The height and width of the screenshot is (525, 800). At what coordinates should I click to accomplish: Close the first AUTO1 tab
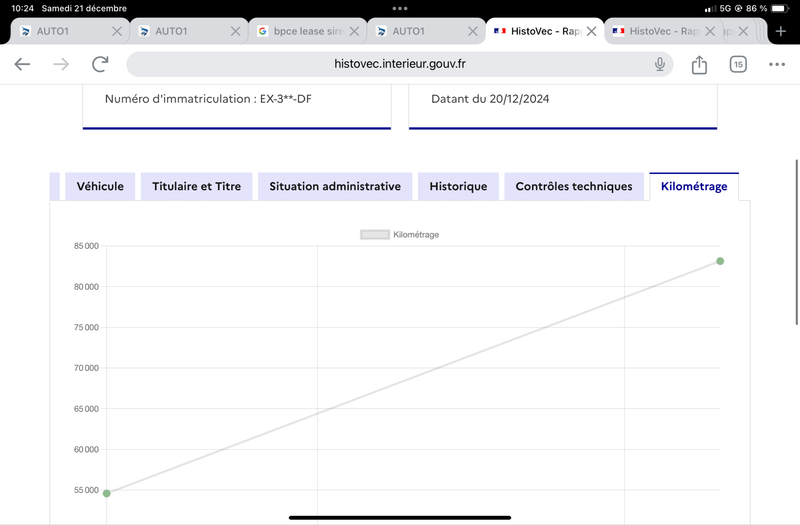117,31
